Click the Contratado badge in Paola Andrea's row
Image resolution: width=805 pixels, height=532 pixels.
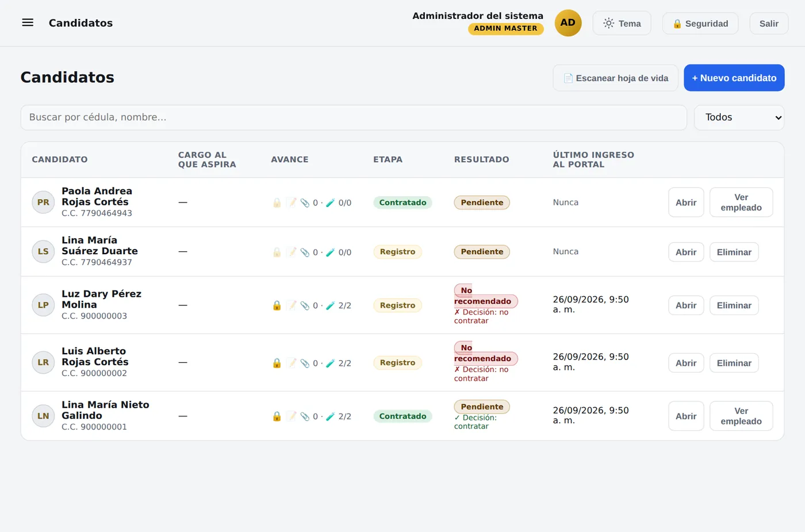[x=402, y=202]
